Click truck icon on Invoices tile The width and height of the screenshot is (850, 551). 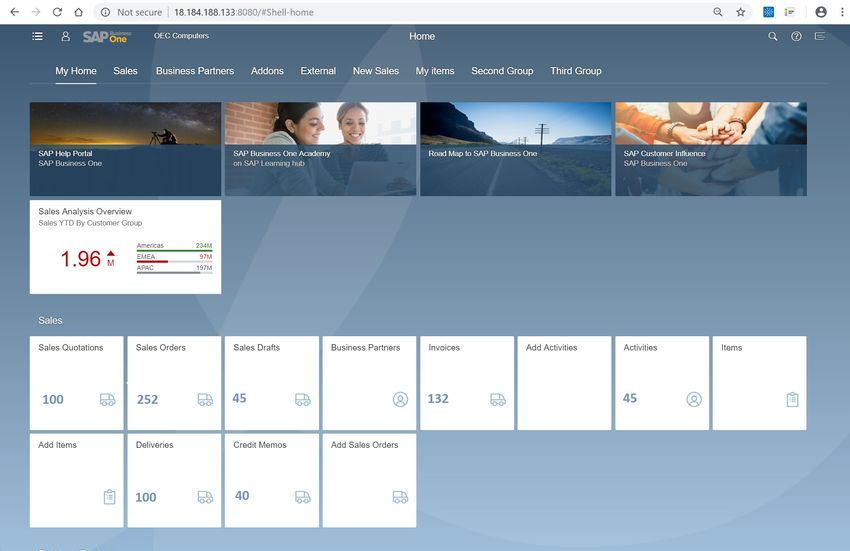tap(498, 400)
